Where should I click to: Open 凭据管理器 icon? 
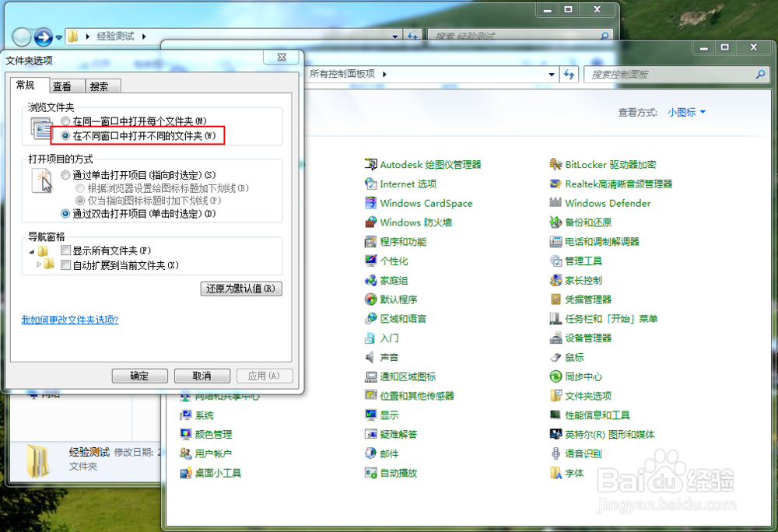pos(555,299)
